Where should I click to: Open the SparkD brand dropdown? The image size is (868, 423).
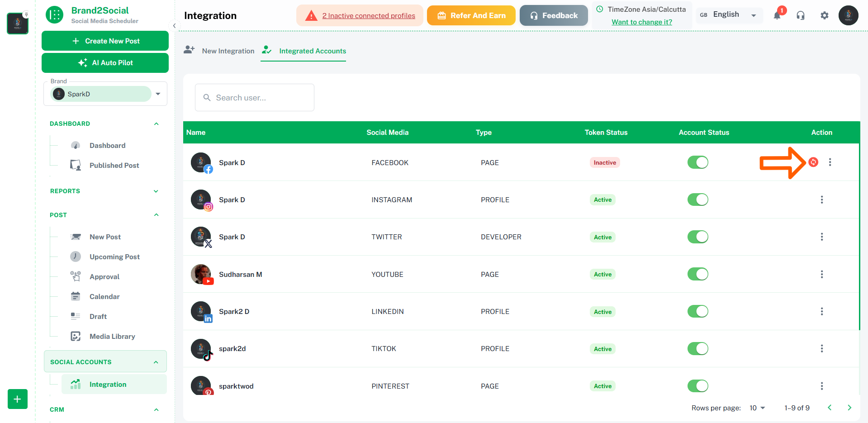click(157, 94)
